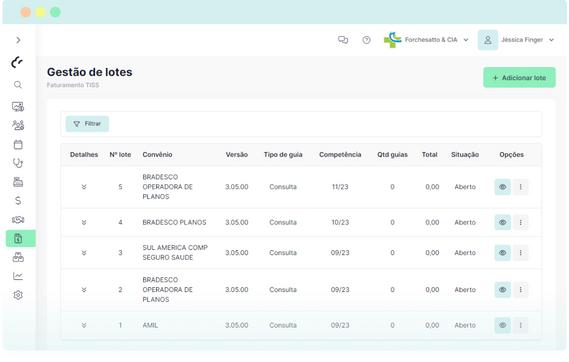The image size is (569, 362).
Task: Click the Tipo de guia column header
Action: [x=283, y=155]
